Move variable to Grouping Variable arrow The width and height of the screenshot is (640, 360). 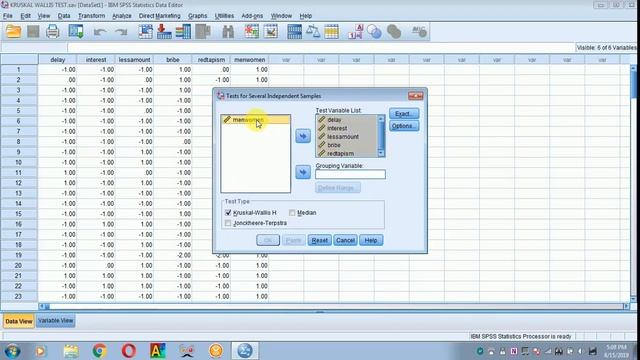click(x=303, y=172)
